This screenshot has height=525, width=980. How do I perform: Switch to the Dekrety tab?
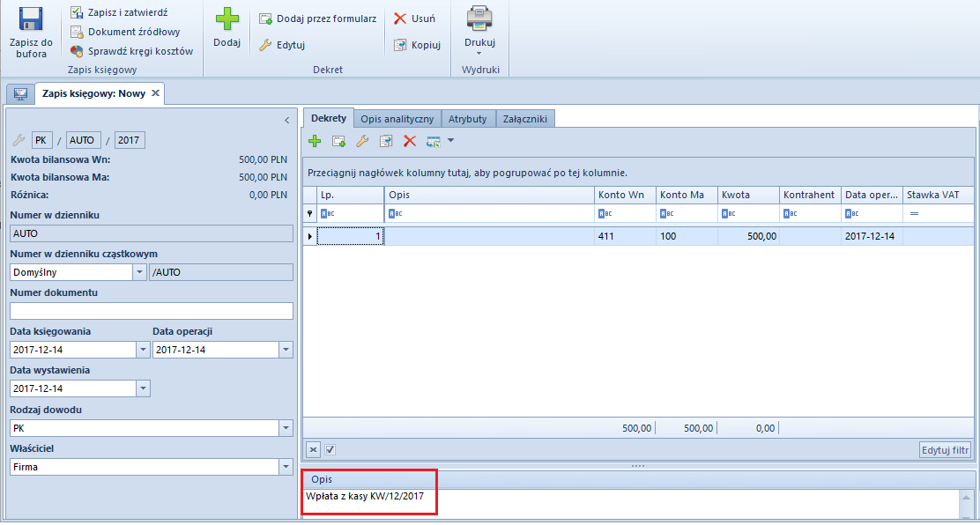tap(329, 118)
